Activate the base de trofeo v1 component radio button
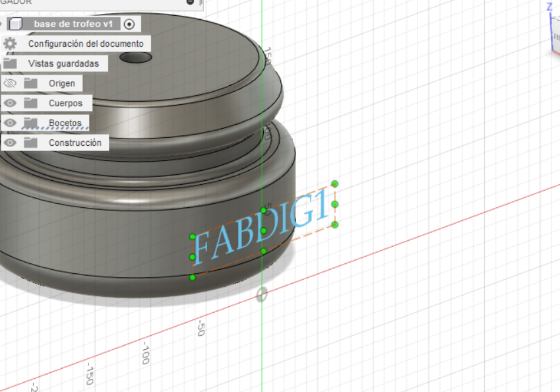 click(129, 24)
